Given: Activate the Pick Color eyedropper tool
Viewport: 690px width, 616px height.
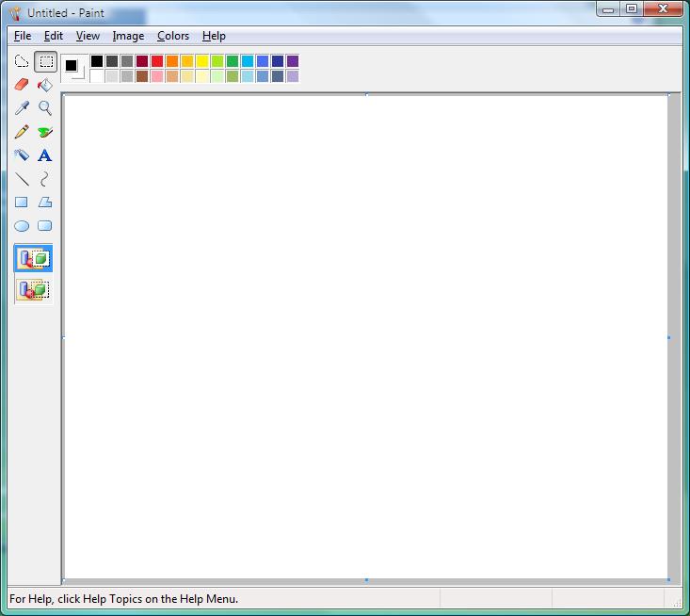Looking at the screenshot, I should (22, 108).
